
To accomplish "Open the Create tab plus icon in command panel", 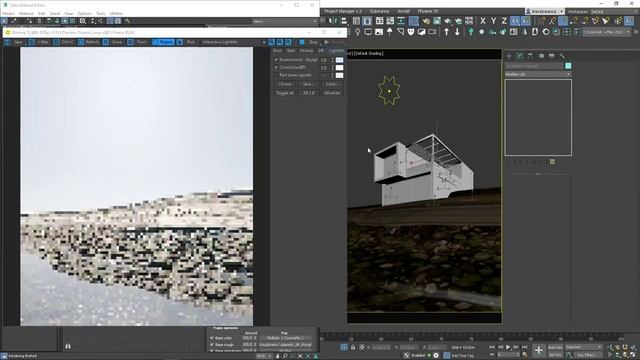I will [x=509, y=56].
